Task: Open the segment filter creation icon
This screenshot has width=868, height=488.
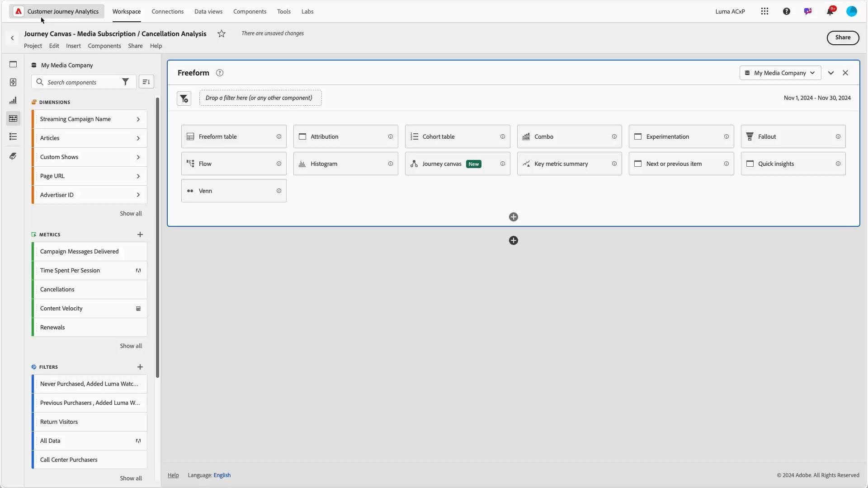Action: [x=184, y=99]
